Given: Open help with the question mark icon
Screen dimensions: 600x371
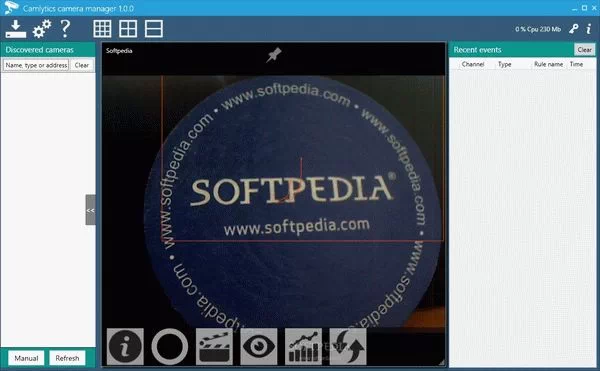Looking at the screenshot, I should click(65, 29).
